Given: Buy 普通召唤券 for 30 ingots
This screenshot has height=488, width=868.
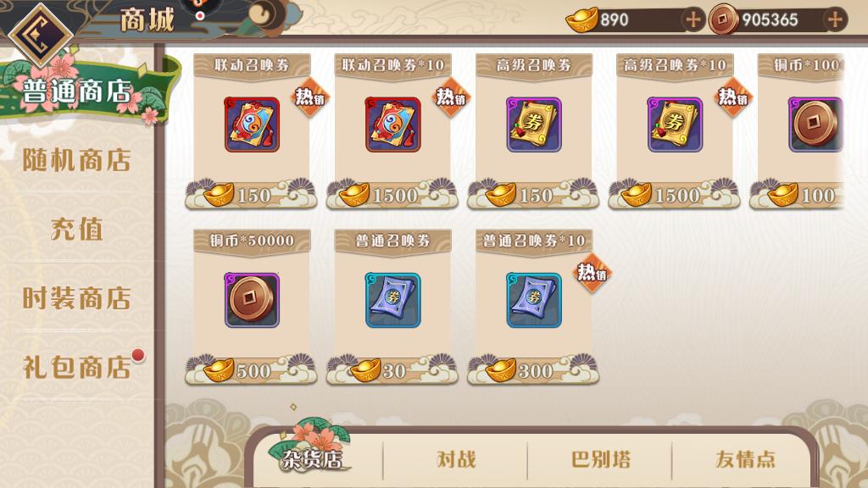Looking at the screenshot, I should click(x=392, y=369).
